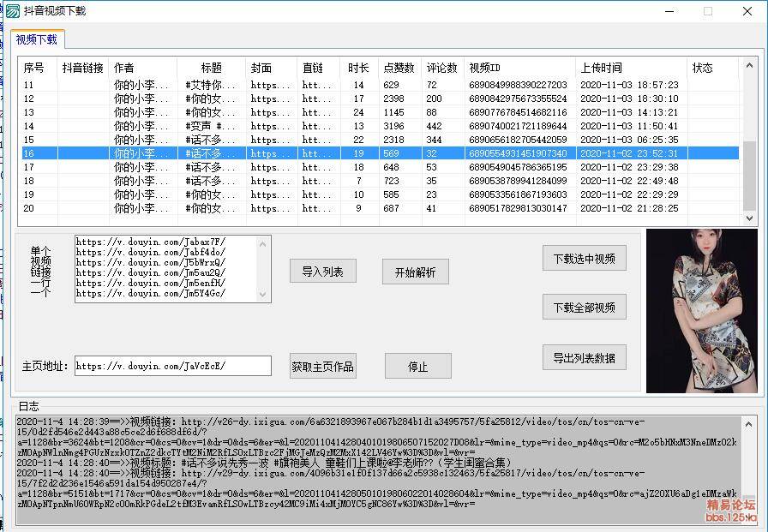
Task: Select row 12 with 2398 likes
Action: [380, 99]
